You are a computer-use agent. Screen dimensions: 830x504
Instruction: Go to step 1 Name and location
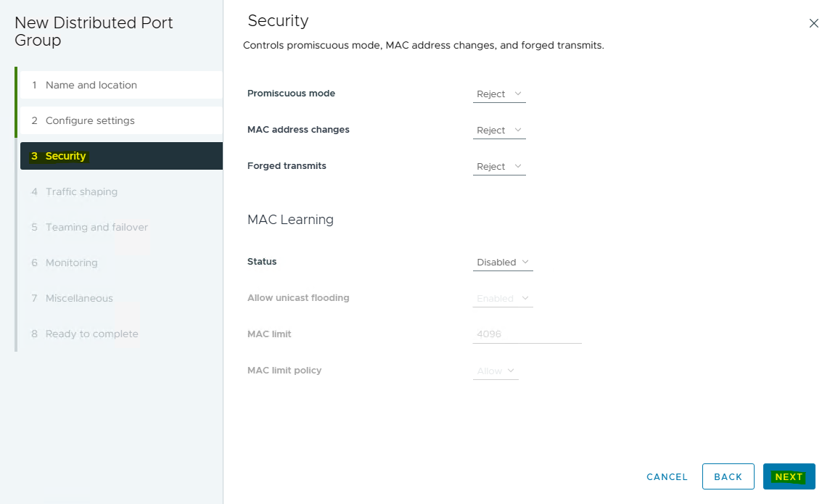click(121, 85)
